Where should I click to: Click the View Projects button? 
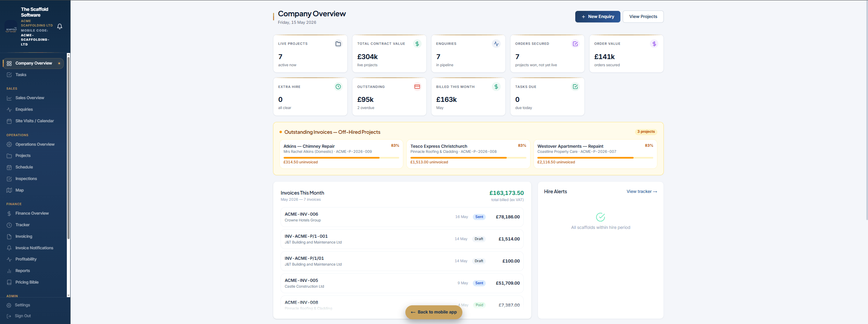[643, 17]
